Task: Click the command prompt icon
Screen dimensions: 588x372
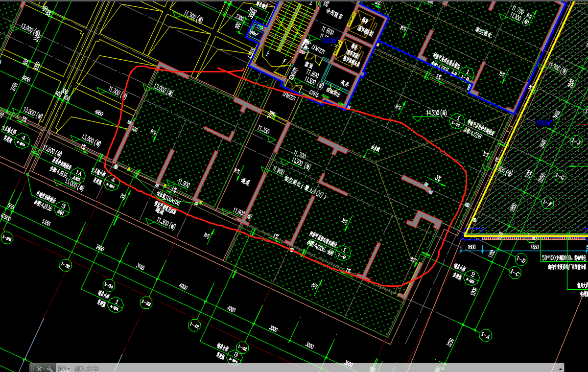Action: [62, 368]
